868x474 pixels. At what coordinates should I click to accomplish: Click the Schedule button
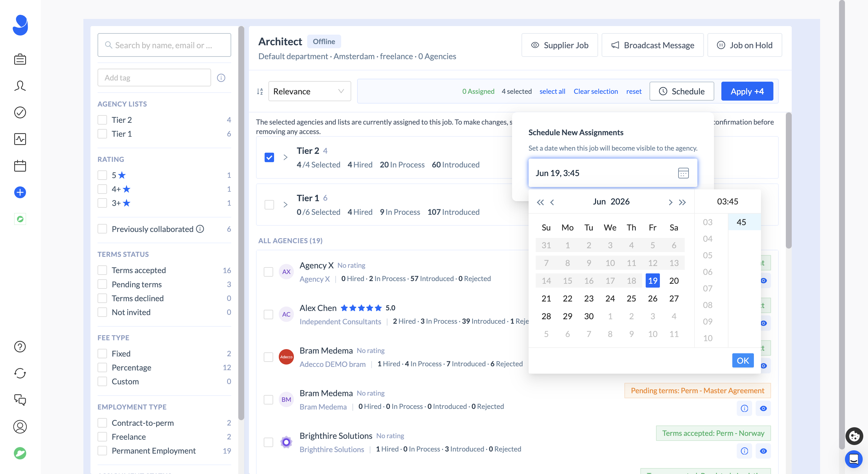click(x=681, y=91)
